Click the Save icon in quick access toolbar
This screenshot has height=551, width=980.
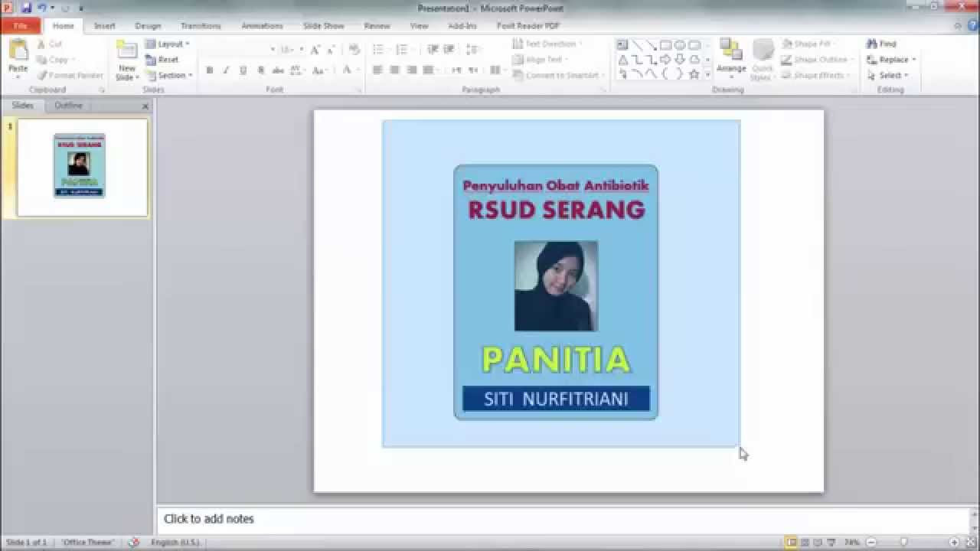click(x=26, y=8)
